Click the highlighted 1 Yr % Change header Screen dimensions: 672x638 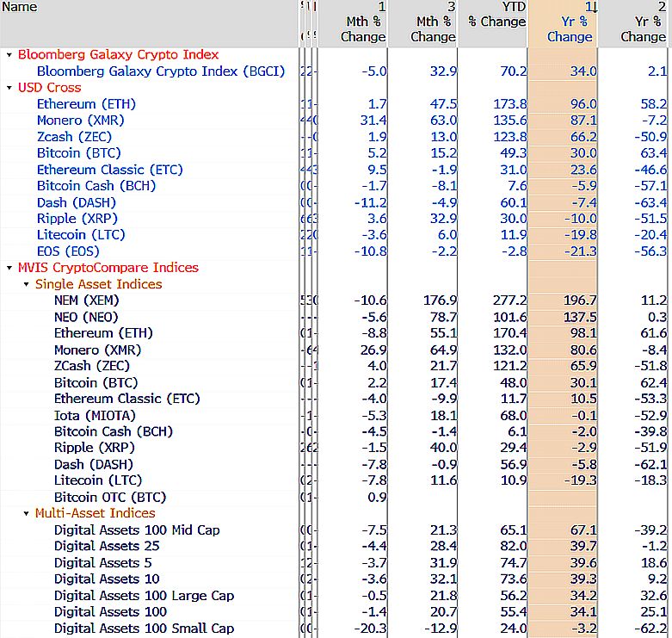pos(563,22)
